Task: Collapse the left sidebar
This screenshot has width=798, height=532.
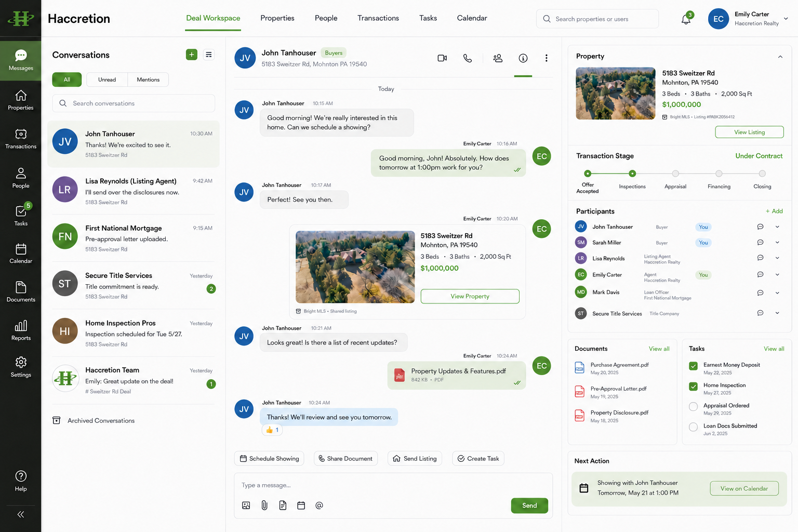Action: point(21,514)
